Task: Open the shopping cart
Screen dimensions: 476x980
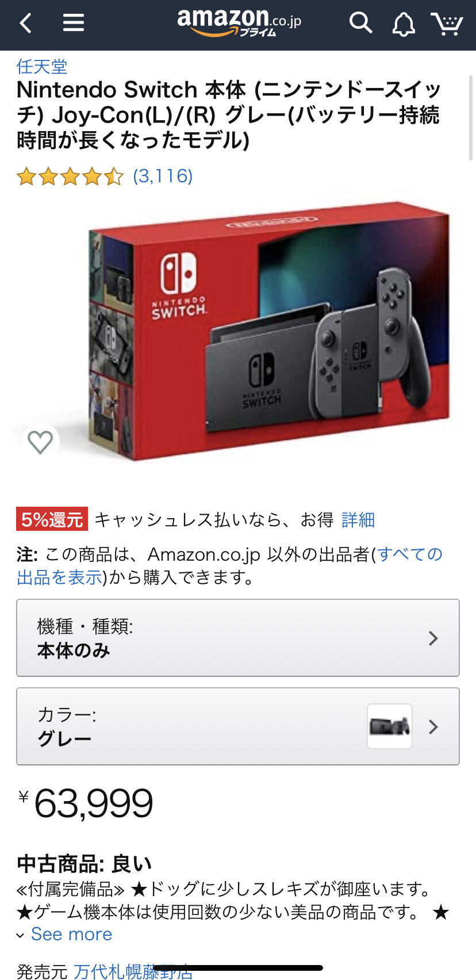Action: coord(447,24)
